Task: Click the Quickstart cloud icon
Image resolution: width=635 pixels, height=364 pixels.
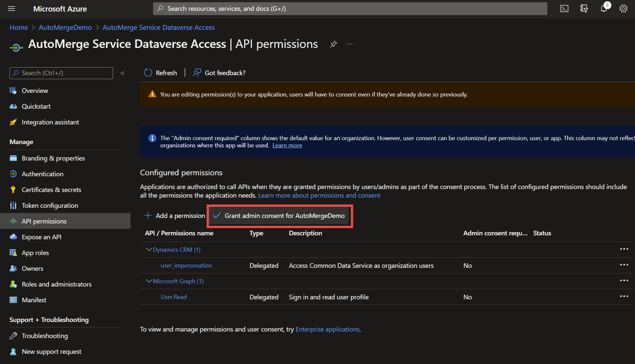Action: [x=13, y=106]
